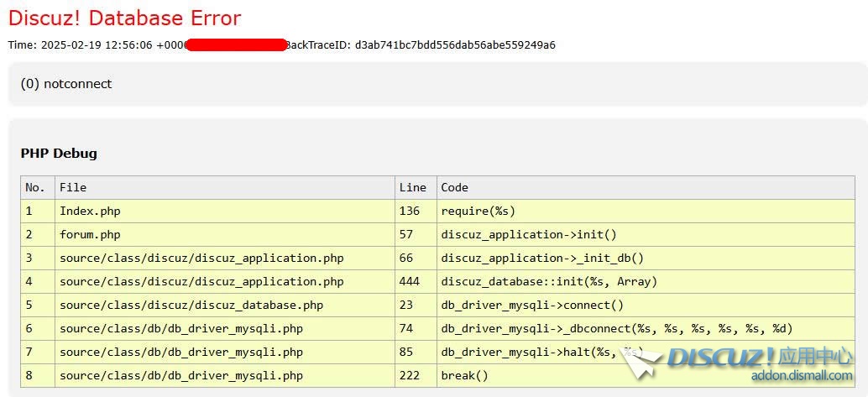Click the "Code" column header

pos(455,187)
